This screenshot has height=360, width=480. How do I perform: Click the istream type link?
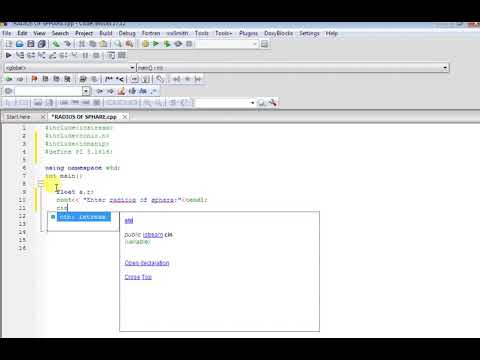pyautogui.click(x=153, y=235)
